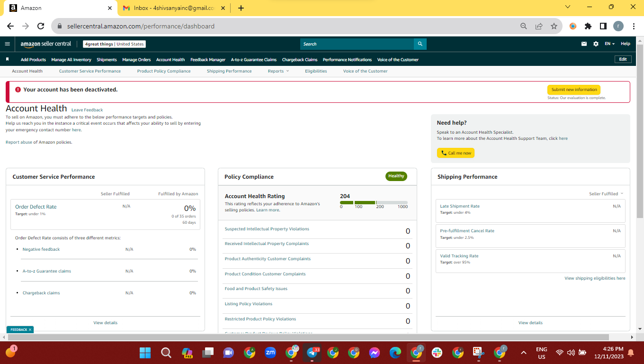This screenshot has width=644, height=364.
Task: Click the Account Health Rating progress bar
Action: click(374, 202)
